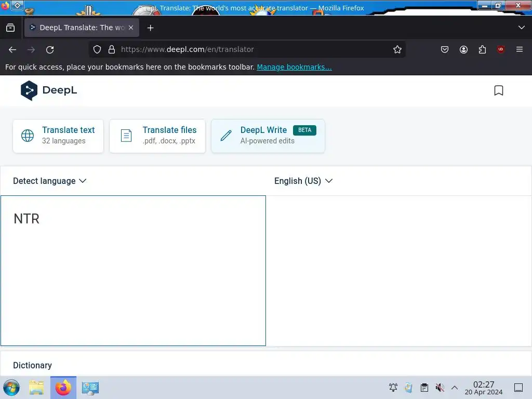
Task: Click the DeepL wordmark text
Action: (60, 90)
